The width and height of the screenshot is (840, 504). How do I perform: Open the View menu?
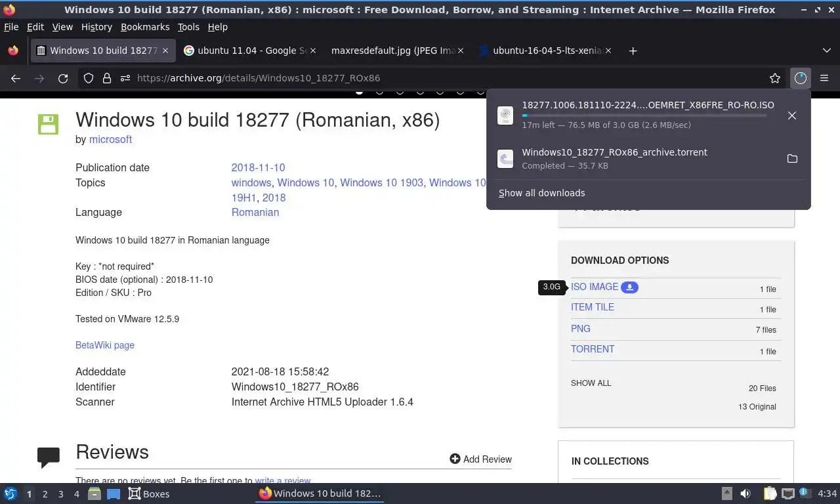click(62, 27)
